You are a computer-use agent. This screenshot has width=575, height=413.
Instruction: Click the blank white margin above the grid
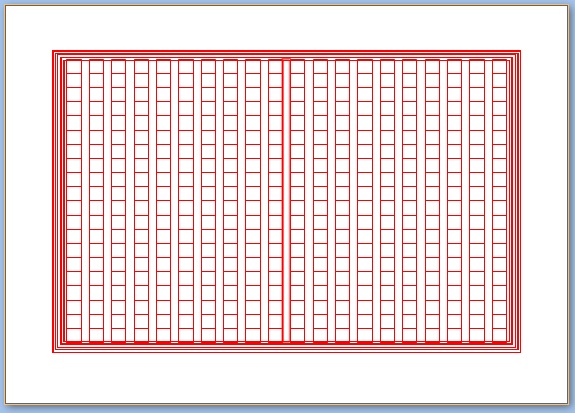[x=286, y=28]
